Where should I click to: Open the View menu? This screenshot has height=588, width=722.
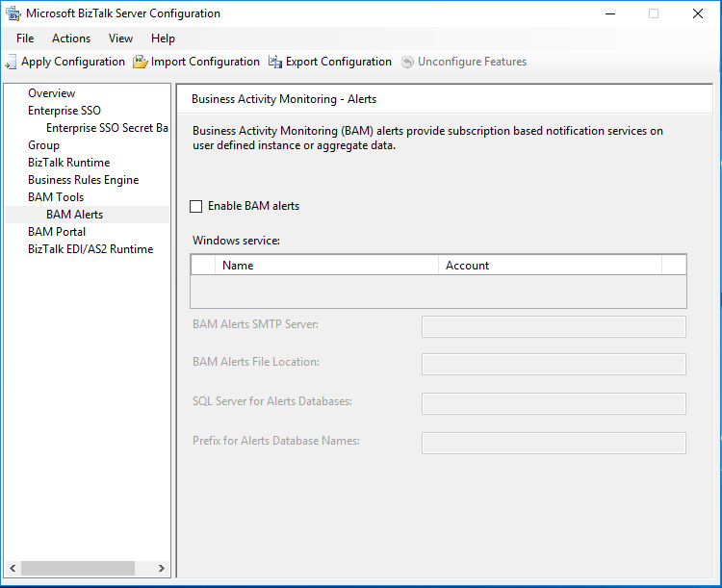click(120, 38)
